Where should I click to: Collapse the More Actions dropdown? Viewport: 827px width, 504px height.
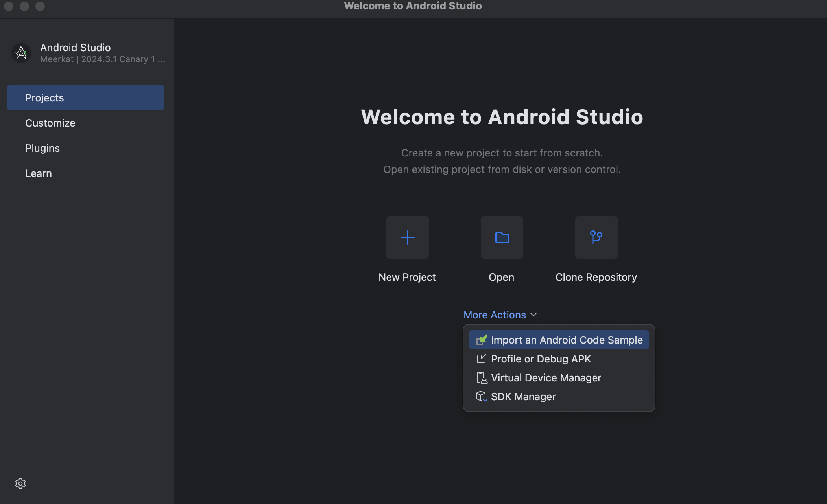[x=495, y=315]
